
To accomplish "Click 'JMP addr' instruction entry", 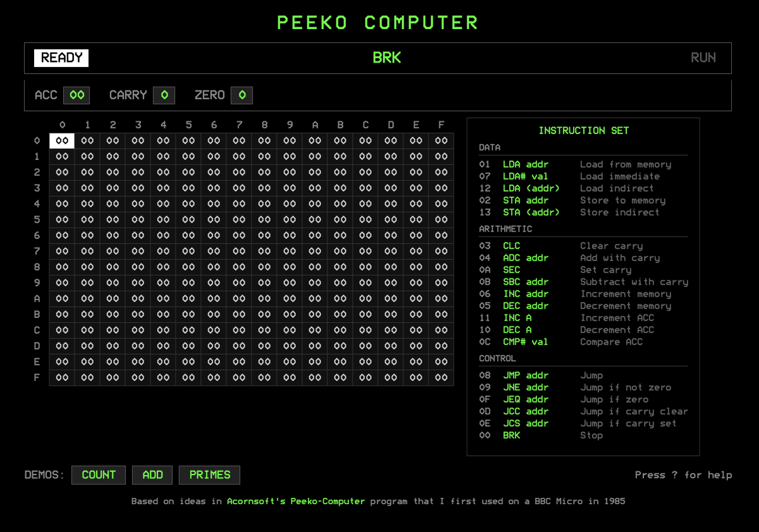I will click(526, 376).
